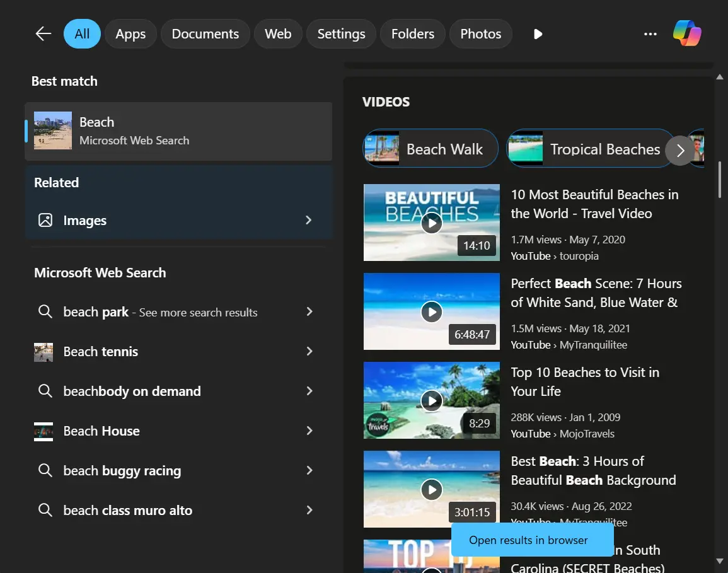Open 10 Most Beautiful Beaches video title link
Image resolution: width=728 pixels, height=573 pixels.
pos(594,204)
